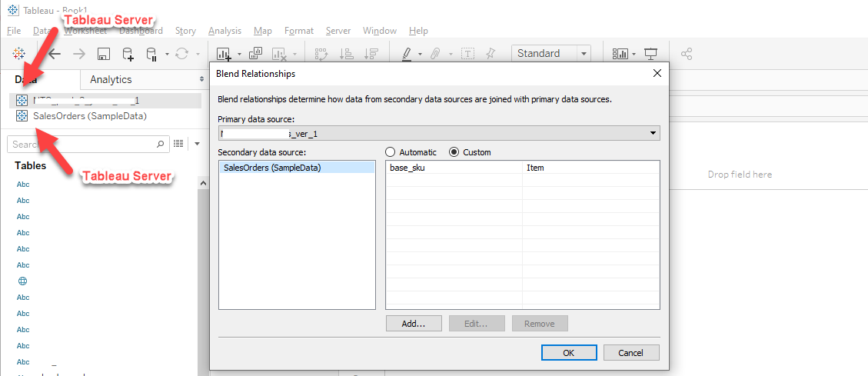Click into the Data pane Search field

(88, 144)
